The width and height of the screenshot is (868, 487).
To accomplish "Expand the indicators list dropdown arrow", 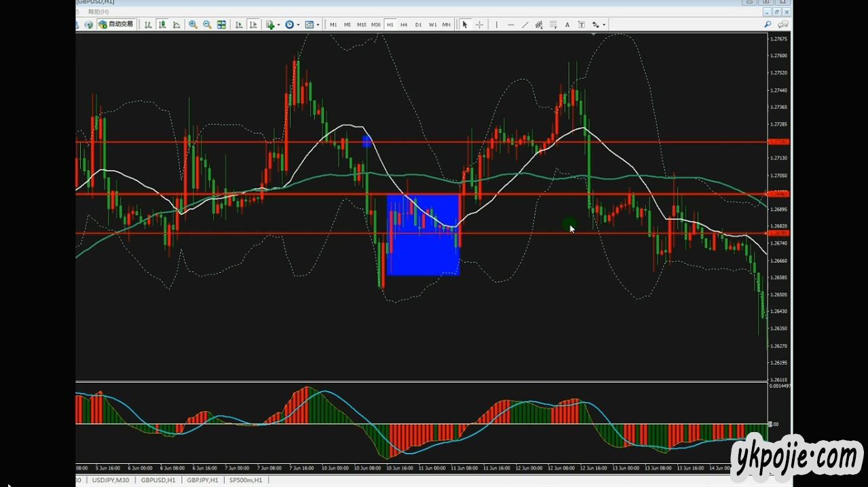I will (x=278, y=25).
